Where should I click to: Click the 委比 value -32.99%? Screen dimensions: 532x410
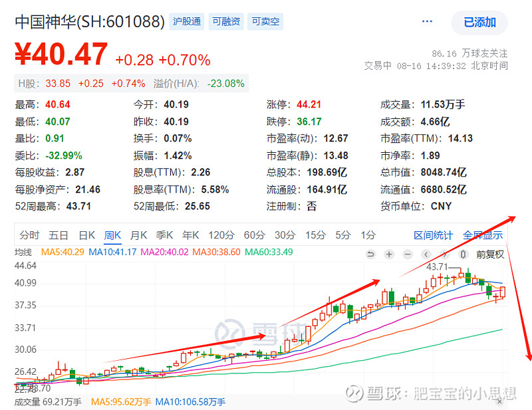pos(64,155)
